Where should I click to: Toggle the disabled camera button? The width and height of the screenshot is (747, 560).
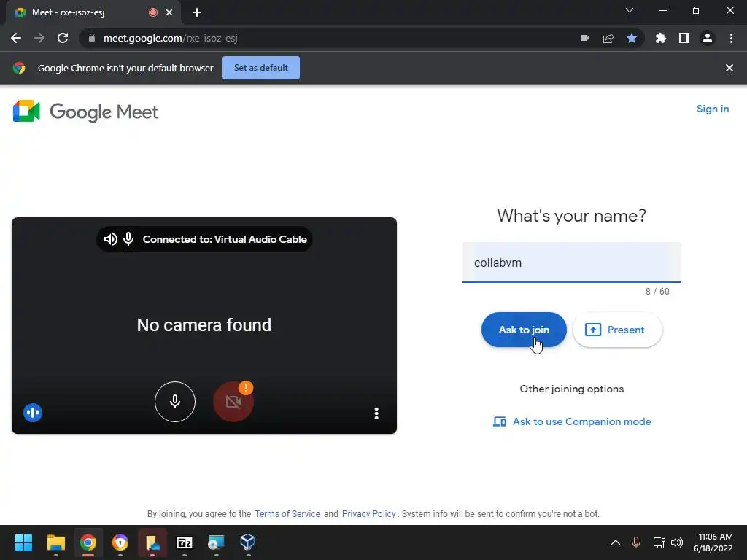click(233, 402)
